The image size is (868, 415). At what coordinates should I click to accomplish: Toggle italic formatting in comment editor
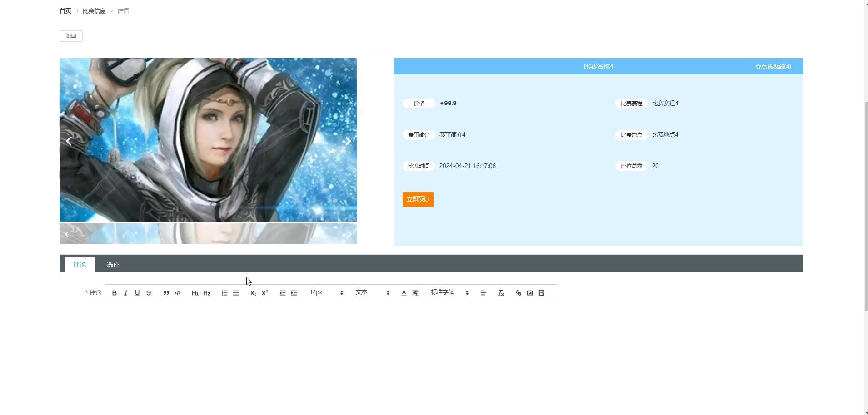click(126, 293)
